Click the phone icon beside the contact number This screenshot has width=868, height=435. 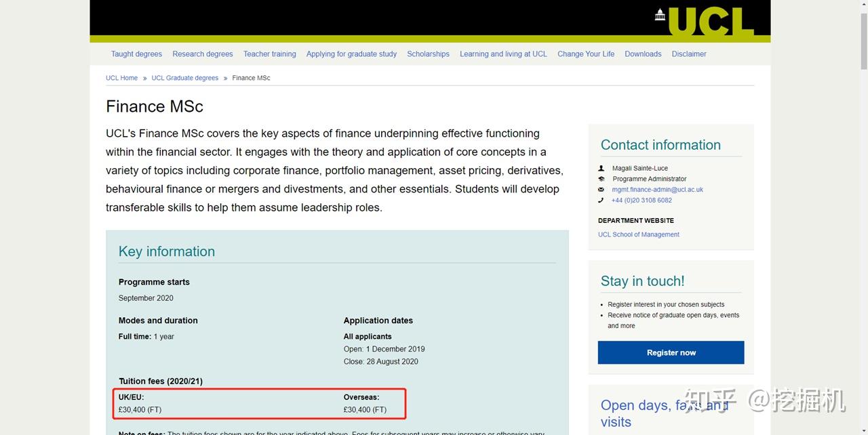coord(601,201)
